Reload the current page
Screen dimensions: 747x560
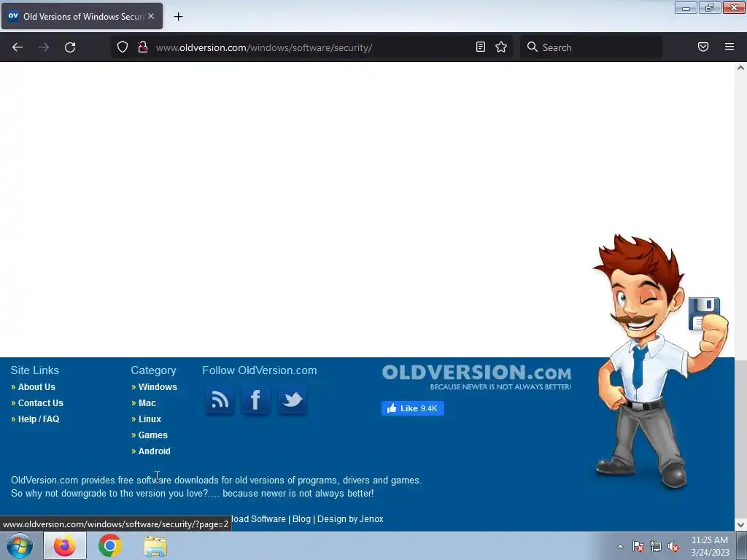(70, 47)
